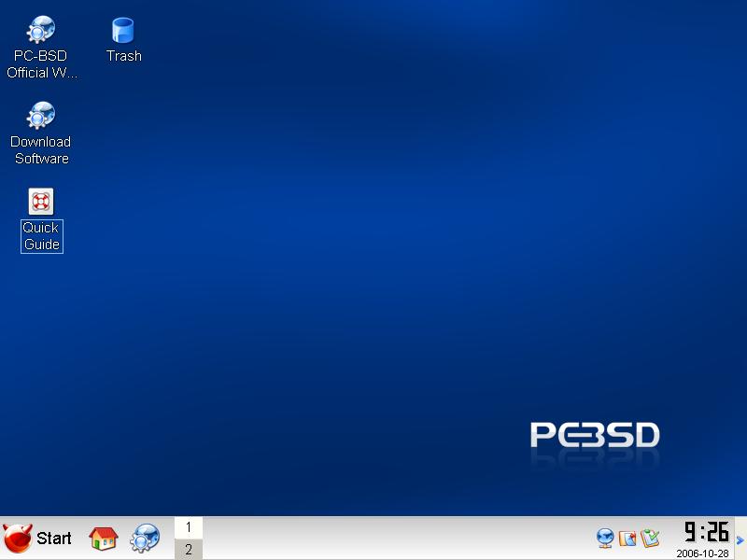
Task: Open the Home folder from the taskbar
Action: point(103,538)
